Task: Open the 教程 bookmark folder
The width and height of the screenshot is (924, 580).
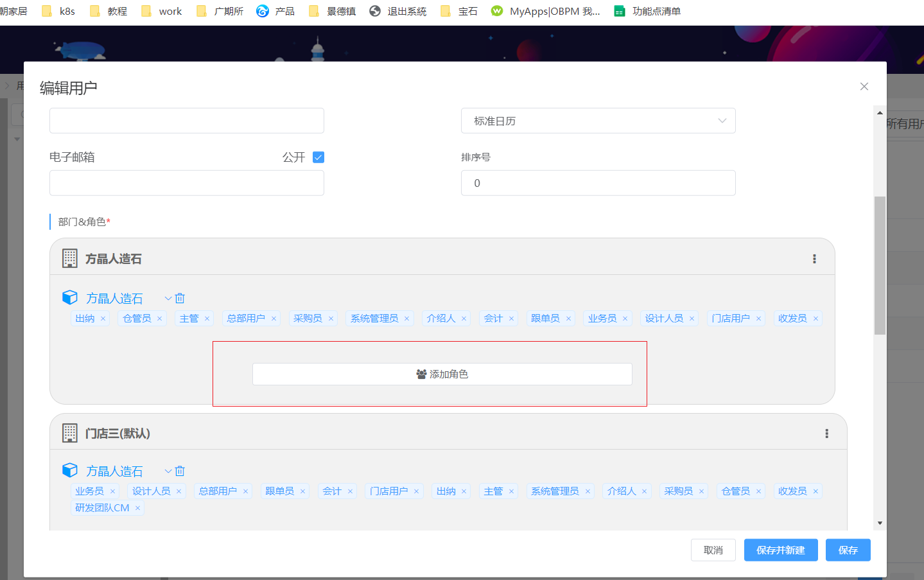Action: pos(109,11)
